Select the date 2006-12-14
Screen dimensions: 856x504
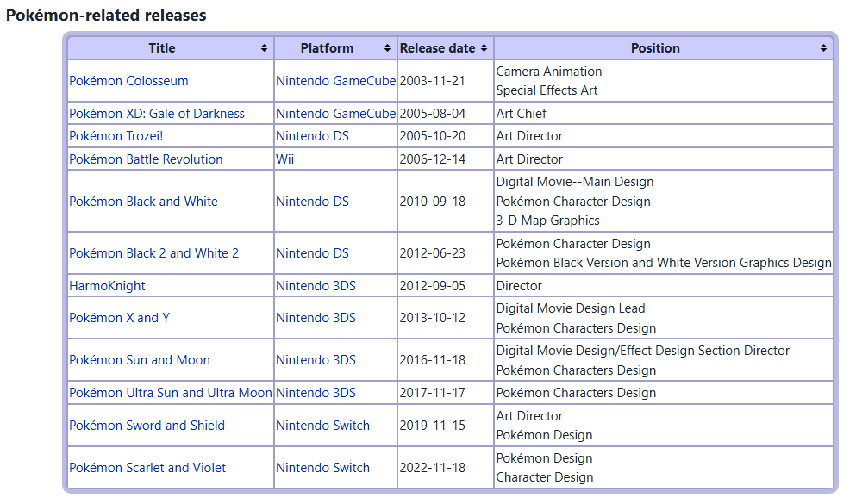coord(433,159)
